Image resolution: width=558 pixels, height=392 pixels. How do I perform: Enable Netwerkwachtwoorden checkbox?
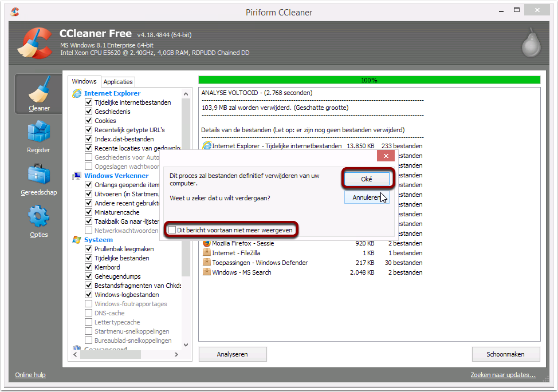coord(89,230)
